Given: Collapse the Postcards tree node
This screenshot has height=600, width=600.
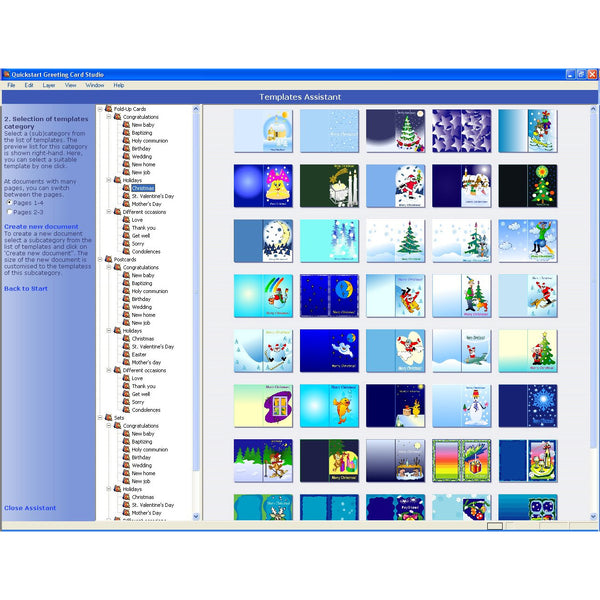Looking at the screenshot, I should click(100, 259).
